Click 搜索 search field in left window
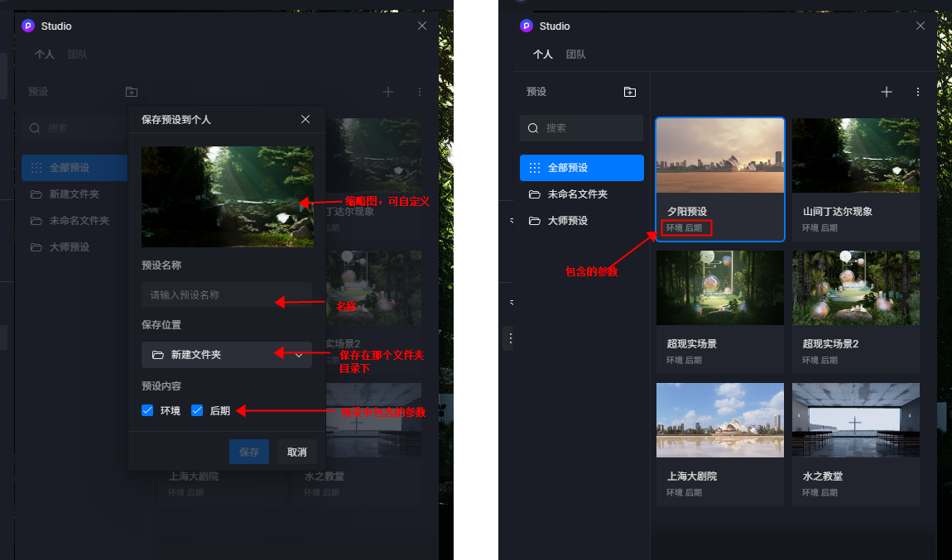Screen dimensions: 952x560 coord(75,128)
